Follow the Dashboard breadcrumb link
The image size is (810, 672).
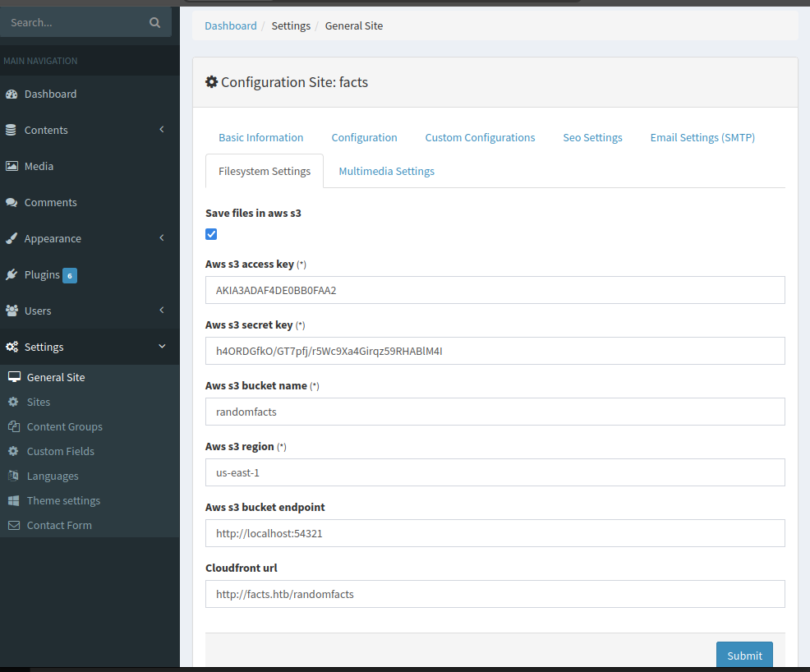coord(230,25)
